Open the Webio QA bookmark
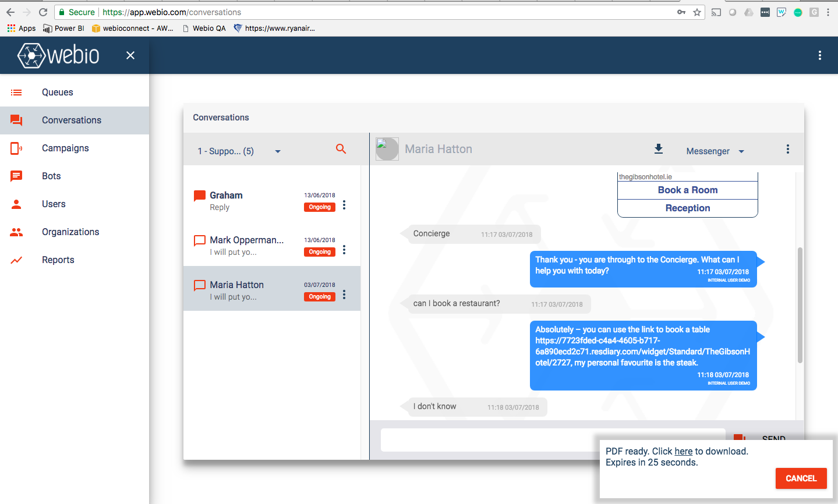The height and width of the screenshot is (504, 838). [x=204, y=28]
